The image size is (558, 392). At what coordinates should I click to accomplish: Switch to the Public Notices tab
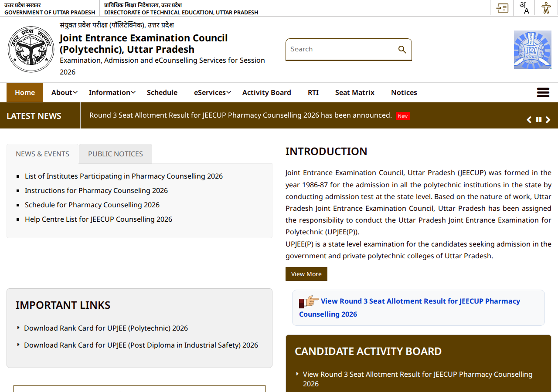coord(116,154)
